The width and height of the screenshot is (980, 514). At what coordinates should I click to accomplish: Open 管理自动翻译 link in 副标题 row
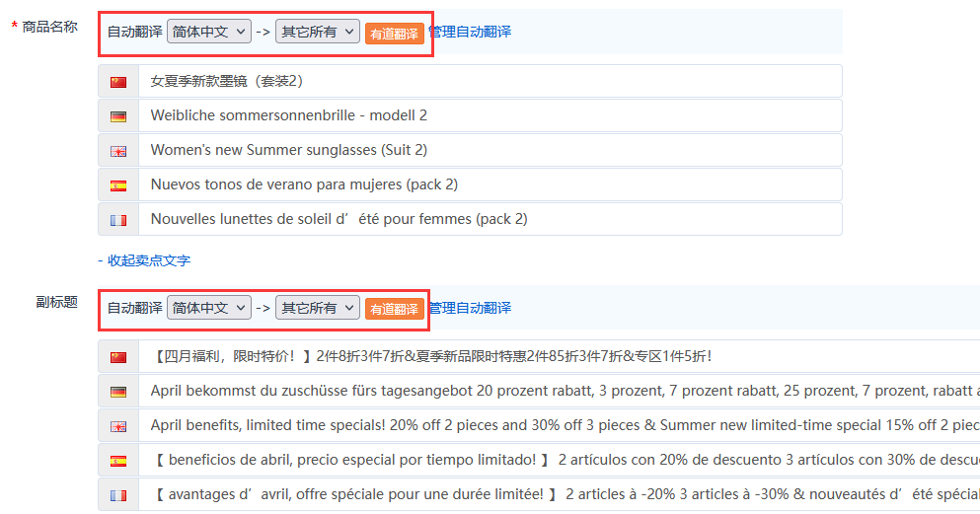click(x=470, y=308)
